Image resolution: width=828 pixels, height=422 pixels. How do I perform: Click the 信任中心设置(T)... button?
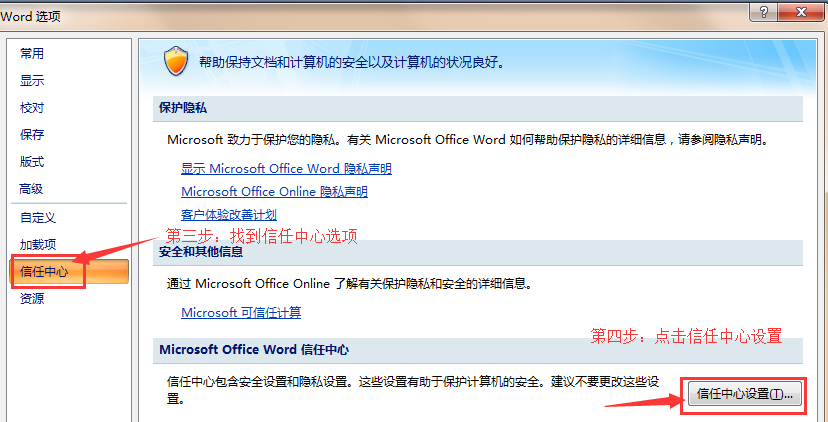tap(745, 395)
